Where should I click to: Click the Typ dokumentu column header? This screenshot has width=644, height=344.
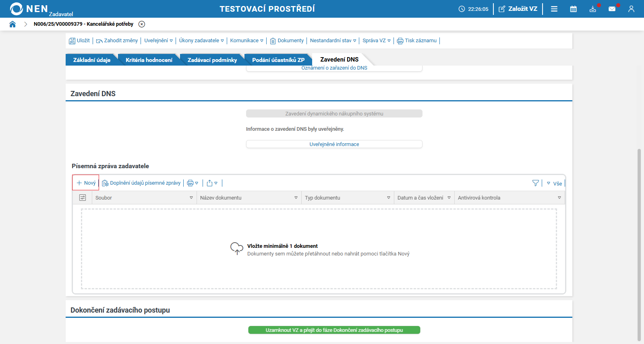pos(348,198)
